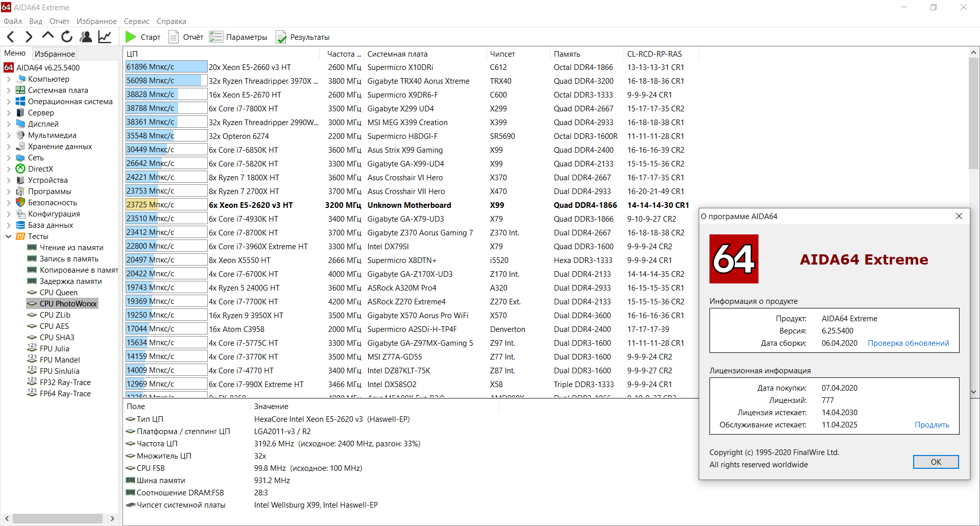Open the graph chart toolbar icon
Screen dimensions: 980x526
(105, 37)
